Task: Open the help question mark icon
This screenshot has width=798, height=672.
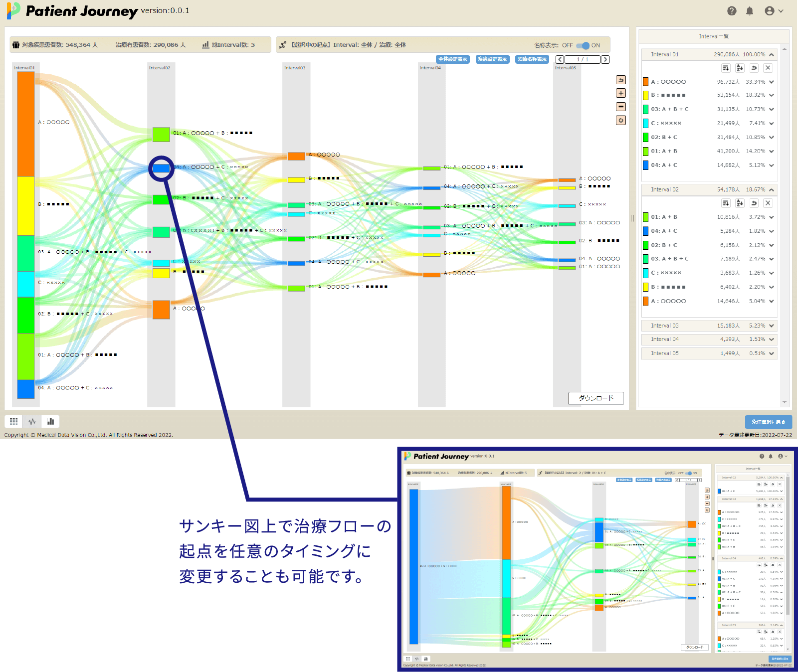Action: 732,11
